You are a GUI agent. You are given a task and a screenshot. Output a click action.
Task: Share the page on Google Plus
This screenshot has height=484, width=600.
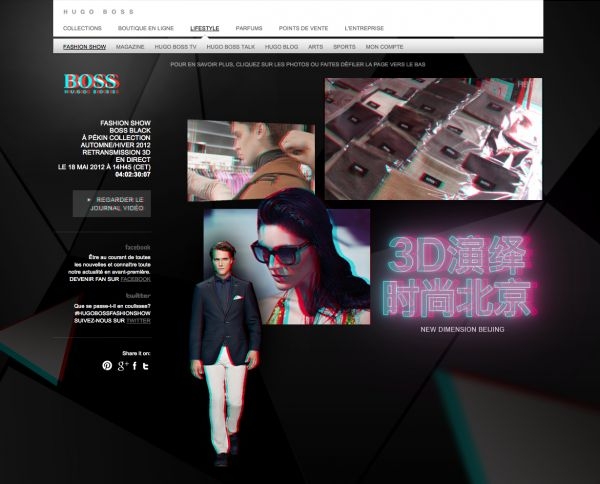point(122,366)
